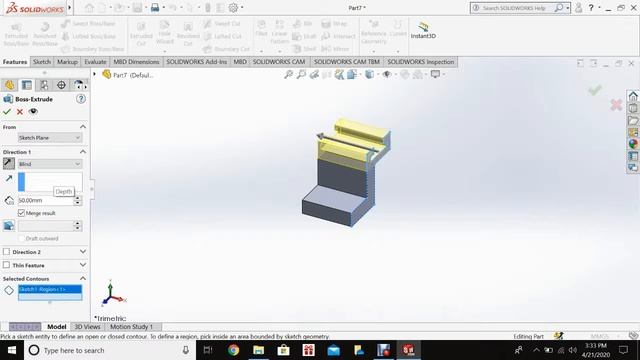Open 3D Views bottom tab

coord(87,327)
